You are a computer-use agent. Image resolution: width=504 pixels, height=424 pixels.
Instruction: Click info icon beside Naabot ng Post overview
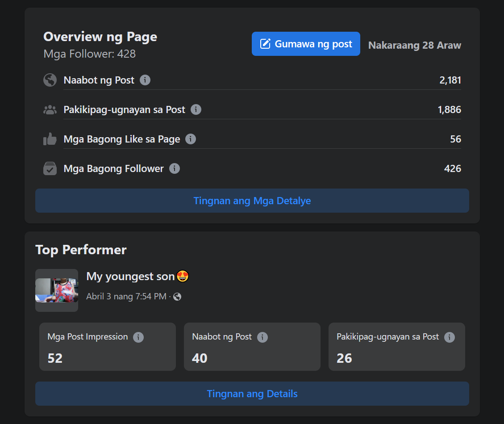coord(145,80)
